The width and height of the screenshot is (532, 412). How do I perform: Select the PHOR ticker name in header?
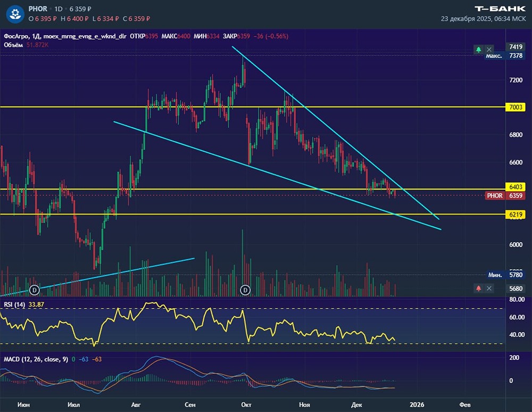pos(38,9)
